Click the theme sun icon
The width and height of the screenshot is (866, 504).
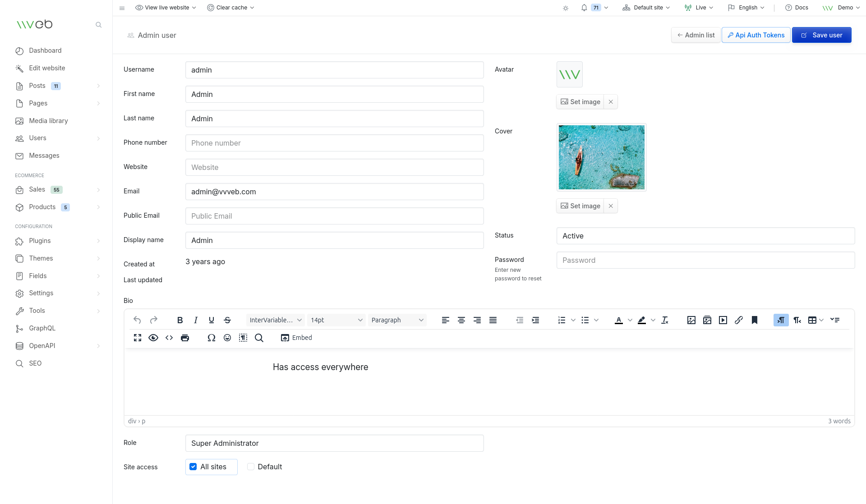566,8
